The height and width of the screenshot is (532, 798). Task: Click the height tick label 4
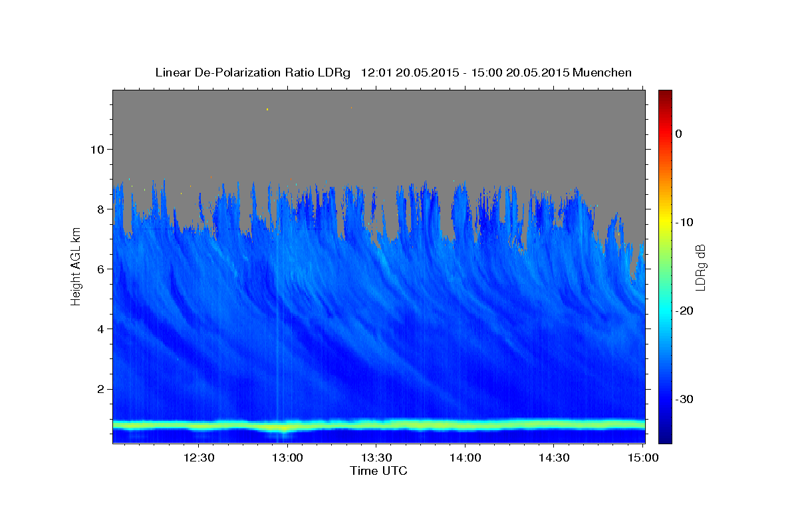pos(100,329)
